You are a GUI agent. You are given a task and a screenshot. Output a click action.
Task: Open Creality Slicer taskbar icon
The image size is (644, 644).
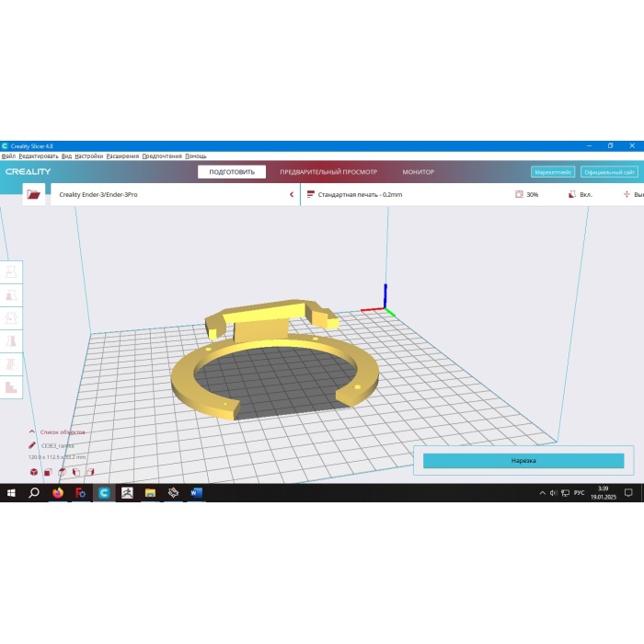click(x=104, y=492)
